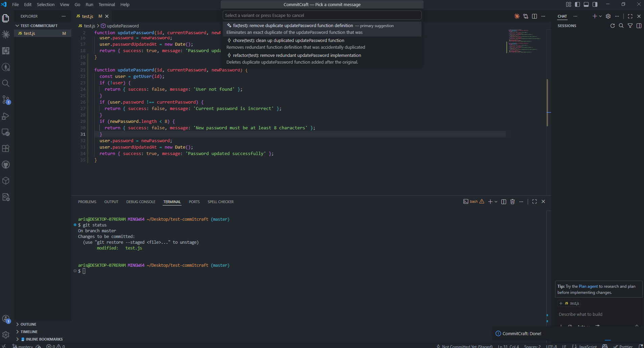
Task: Open the Extensions view
Action: point(6,148)
